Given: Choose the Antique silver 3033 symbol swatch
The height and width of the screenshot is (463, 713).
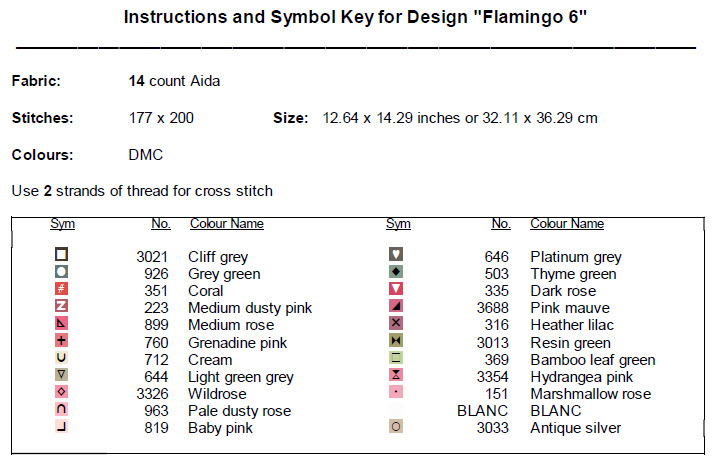Looking at the screenshot, I should point(396,427).
